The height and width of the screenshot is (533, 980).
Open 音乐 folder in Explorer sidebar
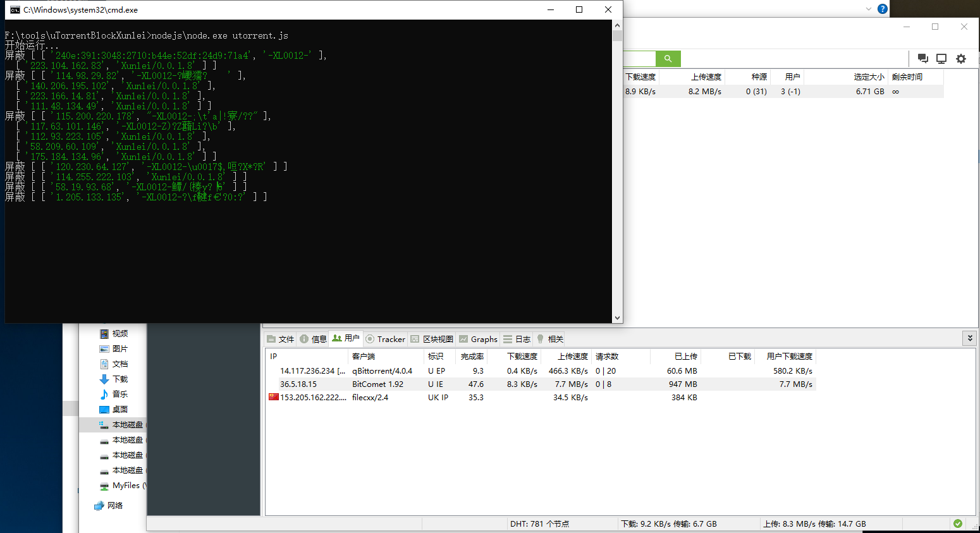coord(114,395)
